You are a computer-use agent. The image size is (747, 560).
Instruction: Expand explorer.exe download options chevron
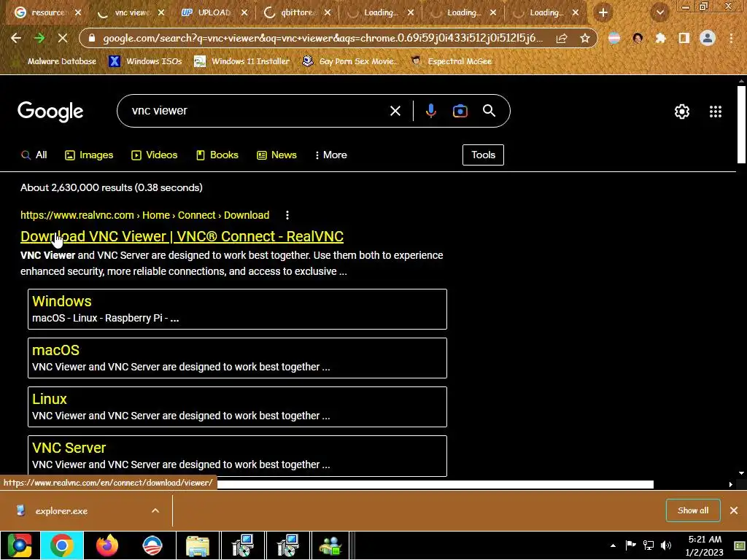coord(155,510)
